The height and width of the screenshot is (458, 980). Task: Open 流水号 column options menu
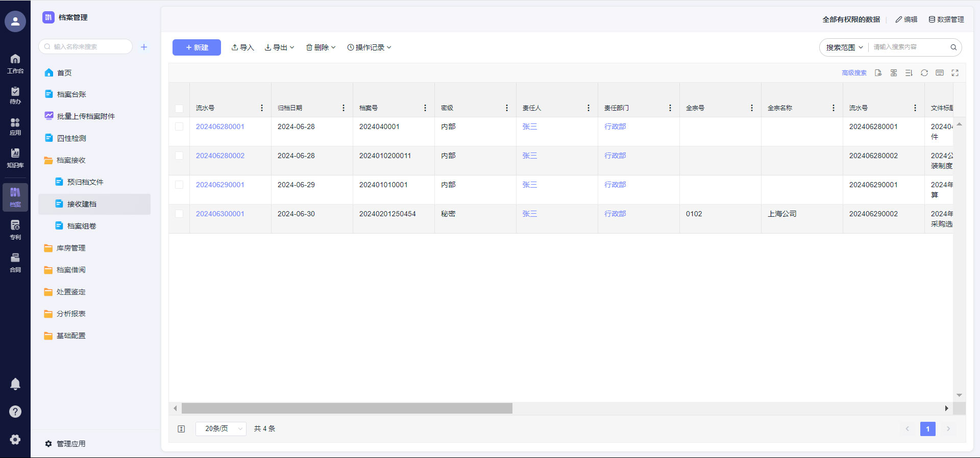[x=262, y=108]
